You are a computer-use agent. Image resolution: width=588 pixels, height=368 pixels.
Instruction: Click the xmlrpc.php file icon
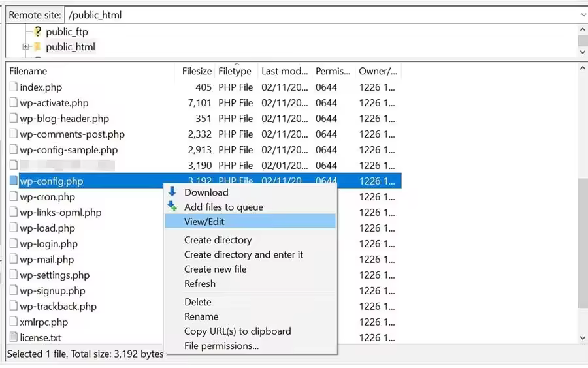(14, 322)
